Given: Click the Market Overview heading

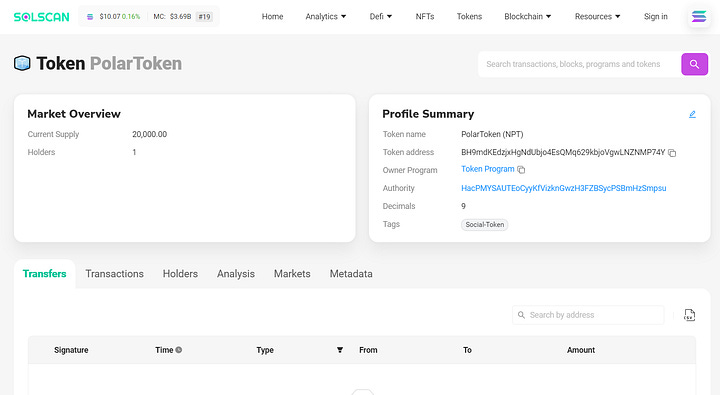Looking at the screenshot, I should point(74,114).
